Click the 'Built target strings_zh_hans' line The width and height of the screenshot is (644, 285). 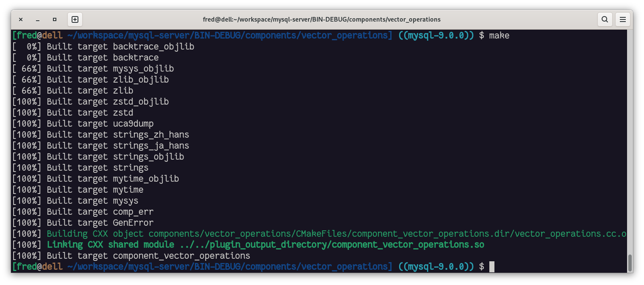pyautogui.click(x=118, y=135)
